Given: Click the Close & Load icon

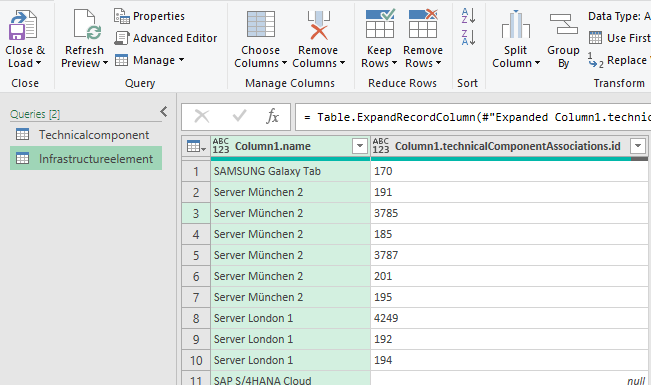Looking at the screenshot, I should (x=23, y=26).
